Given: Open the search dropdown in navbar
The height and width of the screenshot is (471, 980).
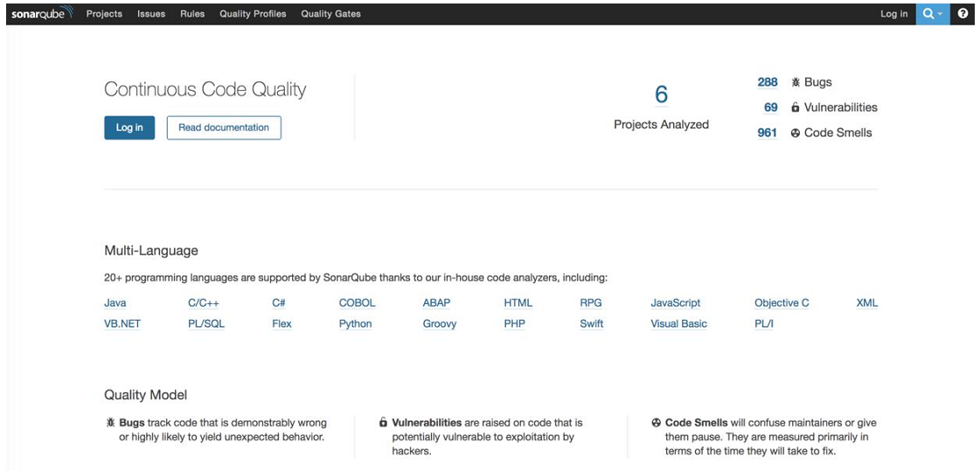Looking at the screenshot, I should (933, 14).
